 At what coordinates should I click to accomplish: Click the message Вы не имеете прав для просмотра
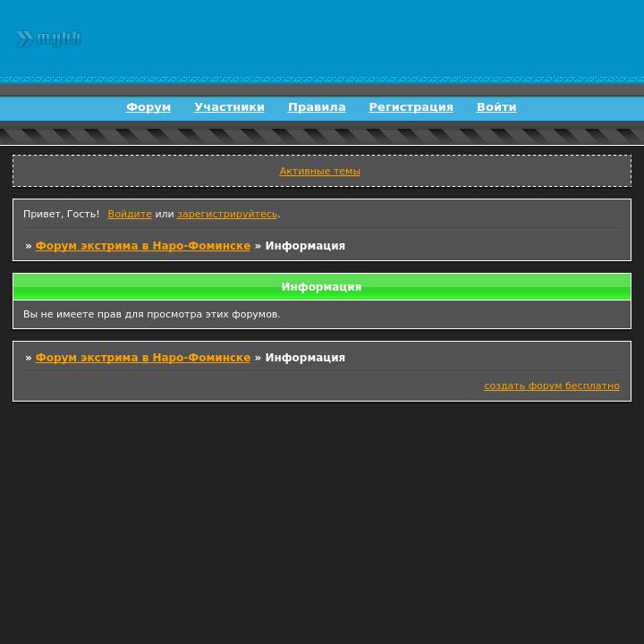pos(151,314)
